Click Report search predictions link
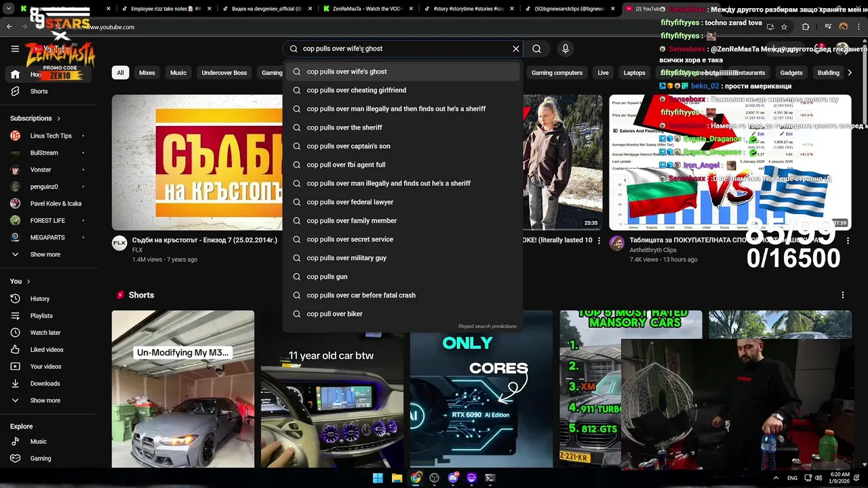Screen dimensions: 868x488 (x=487, y=327)
